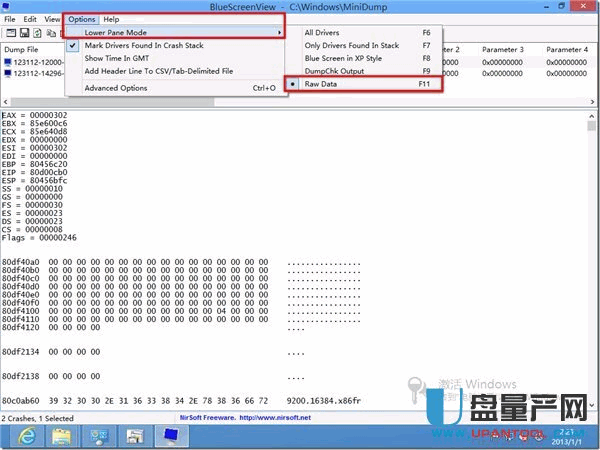Open the File menu

click(x=10, y=19)
